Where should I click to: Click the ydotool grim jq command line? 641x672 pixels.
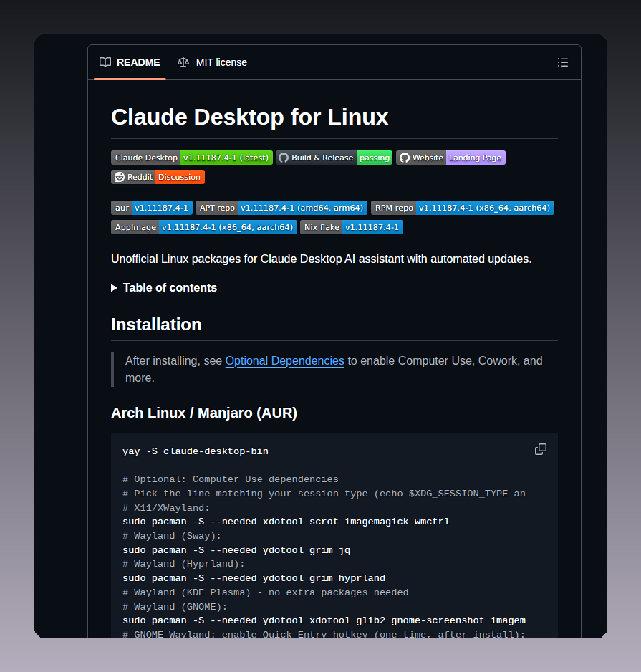pos(236,550)
